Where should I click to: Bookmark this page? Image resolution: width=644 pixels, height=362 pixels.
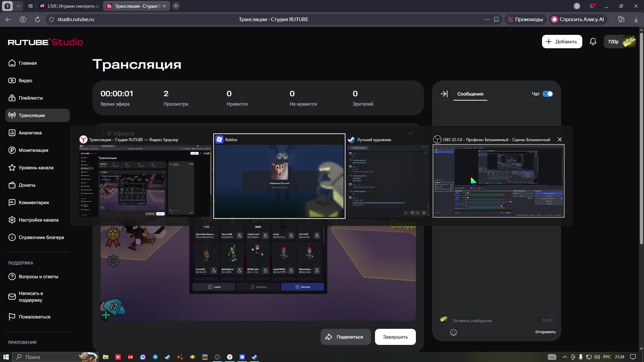tap(496, 19)
